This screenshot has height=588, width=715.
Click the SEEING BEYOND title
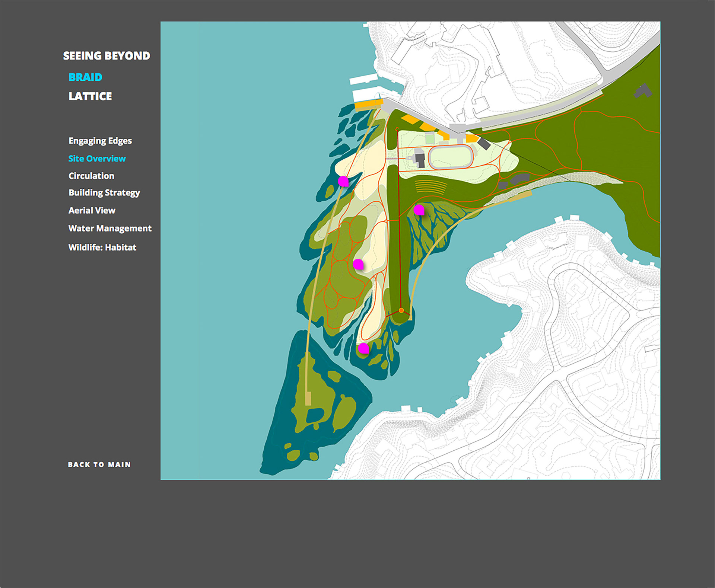[x=107, y=56]
